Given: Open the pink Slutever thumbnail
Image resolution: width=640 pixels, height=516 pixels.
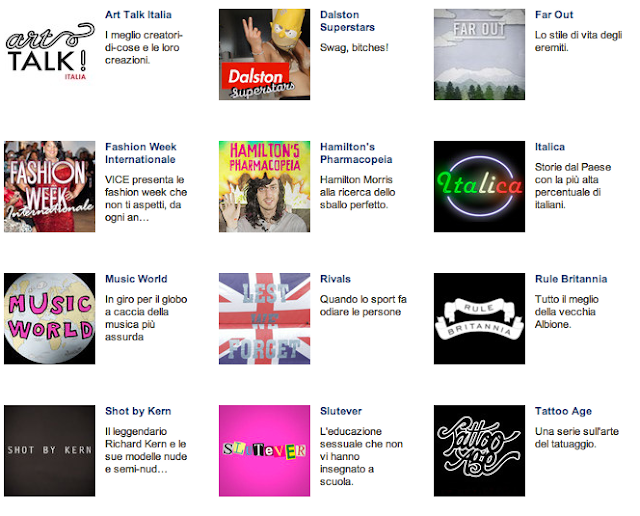Looking at the screenshot, I should (264, 451).
